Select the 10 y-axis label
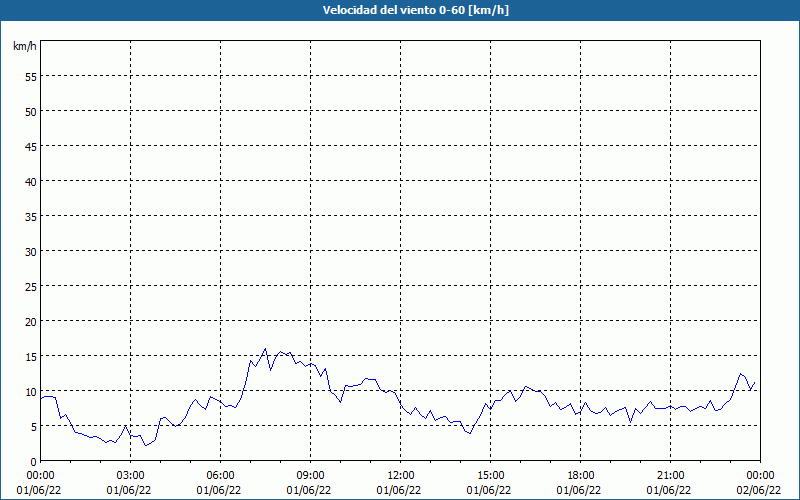The width and height of the screenshot is (800, 500). pos(31,392)
